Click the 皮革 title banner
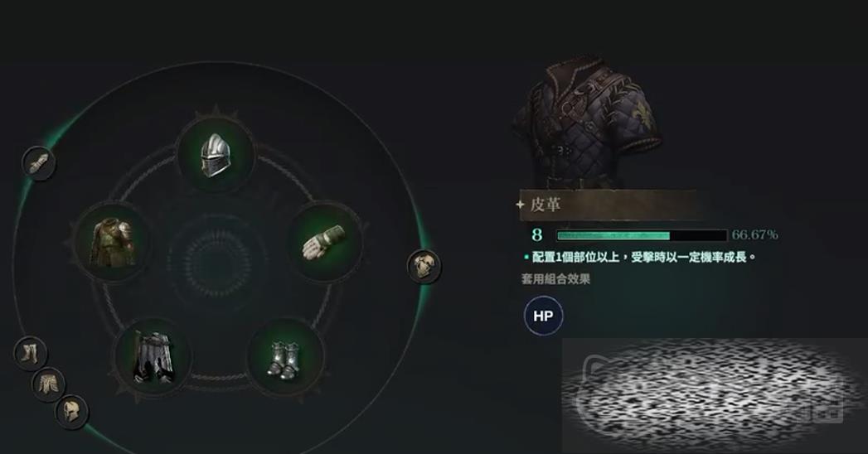Image resolution: width=868 pixels, height=454 pixels. pyautogui.click(x=606, y=205)
